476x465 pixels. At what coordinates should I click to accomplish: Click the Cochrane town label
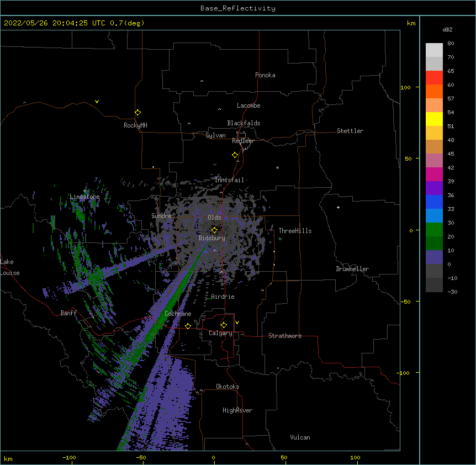(178, 314)
